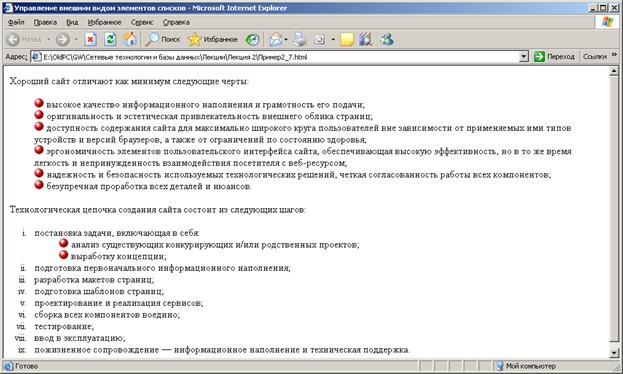Click the Ссылки links bar label

coord(594,57)
